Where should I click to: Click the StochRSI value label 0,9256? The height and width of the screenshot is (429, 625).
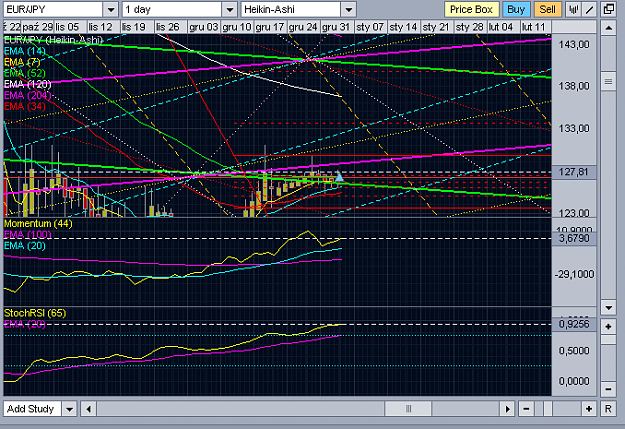(x=574, y=324)
